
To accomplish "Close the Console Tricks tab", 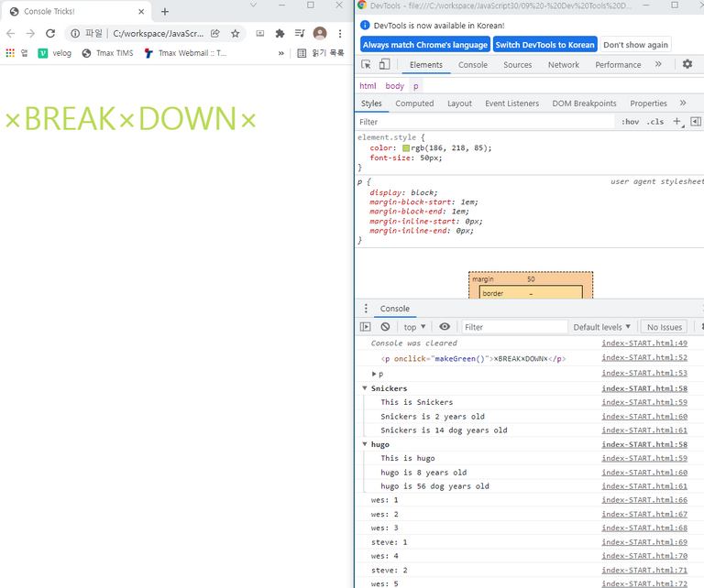I will point(141,12).
